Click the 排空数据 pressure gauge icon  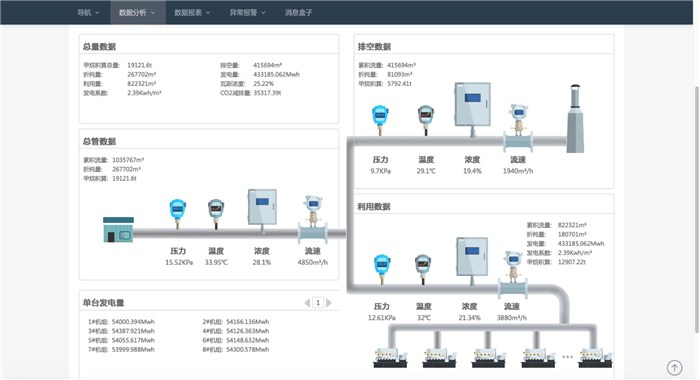tap(380, 120)
